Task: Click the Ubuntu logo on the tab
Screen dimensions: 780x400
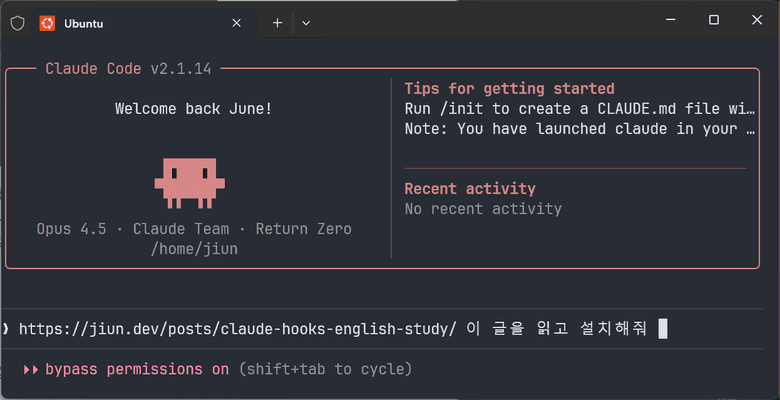Action: pos(47,22)
